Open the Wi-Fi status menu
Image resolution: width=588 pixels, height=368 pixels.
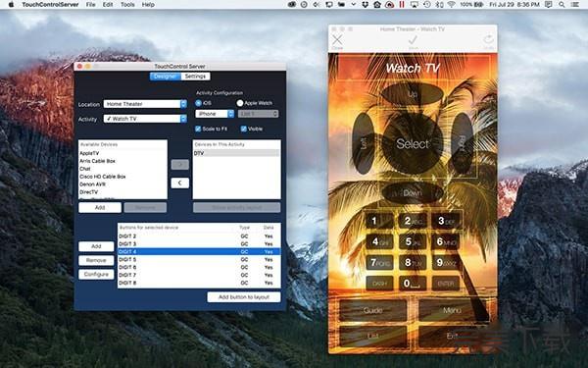pos(451,5)
